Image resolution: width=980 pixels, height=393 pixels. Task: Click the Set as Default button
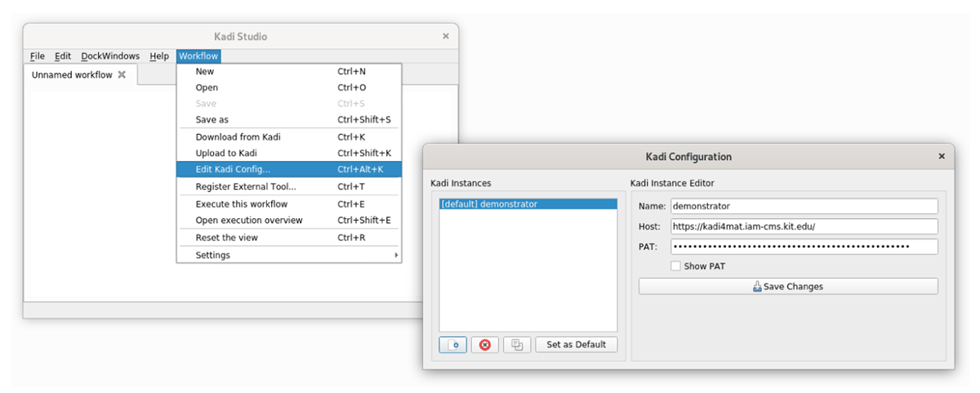(576, 345)
